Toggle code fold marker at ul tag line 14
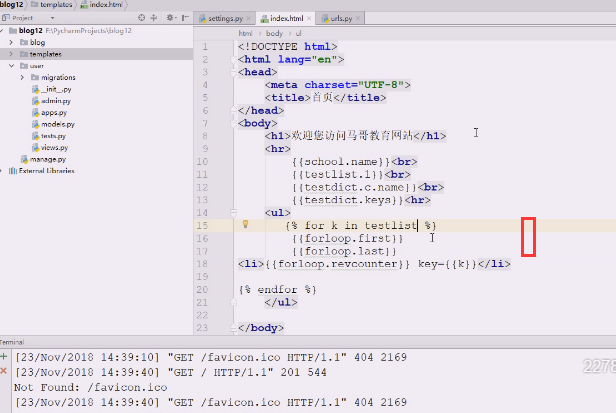616x413 pixels. coord(233,213)
